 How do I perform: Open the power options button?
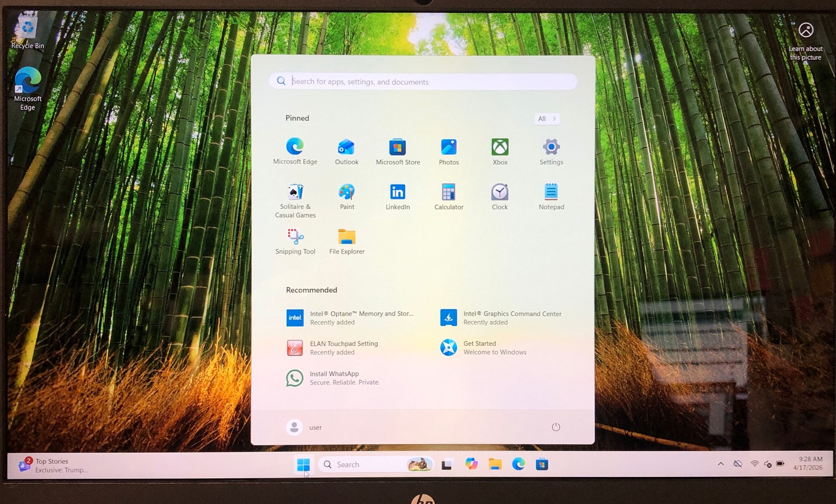tap(556, 427)
